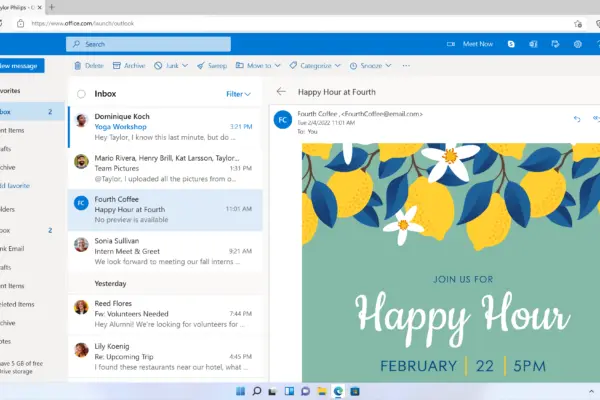Launch Microsoft Edge from the taskbar
The height and width of the screenshot is (400, 600).
[338, 391]
